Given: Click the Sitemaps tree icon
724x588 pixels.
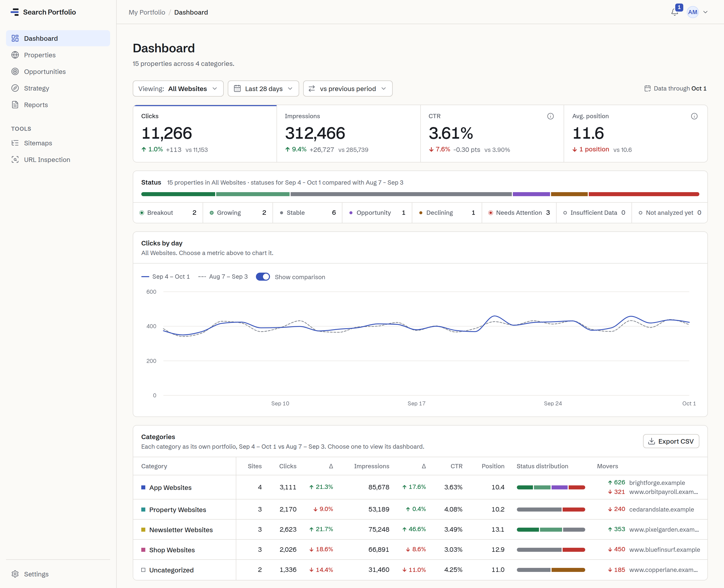Looking at the screenshot, I should [15, 143].
